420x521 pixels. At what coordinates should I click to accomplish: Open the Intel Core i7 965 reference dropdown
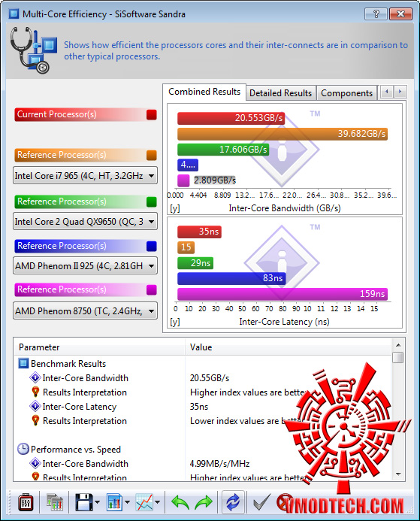pos(85,175)
